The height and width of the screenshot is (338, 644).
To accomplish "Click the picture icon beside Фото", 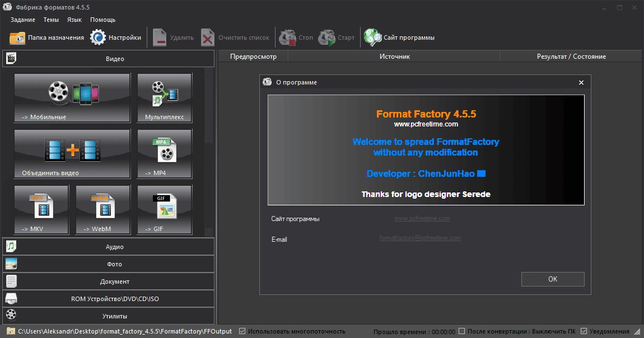I will coord(11,264).
